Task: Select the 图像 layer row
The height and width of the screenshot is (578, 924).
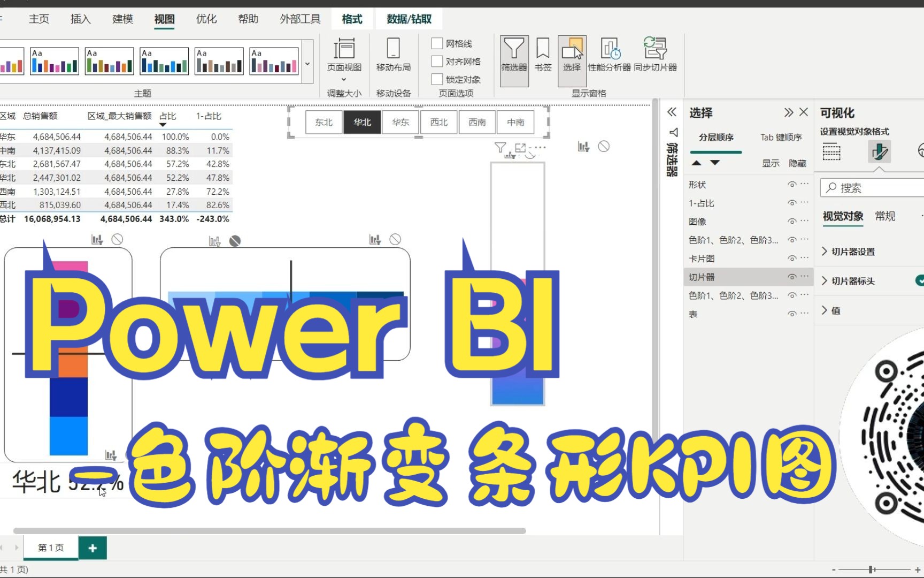Action: point(748,222)
